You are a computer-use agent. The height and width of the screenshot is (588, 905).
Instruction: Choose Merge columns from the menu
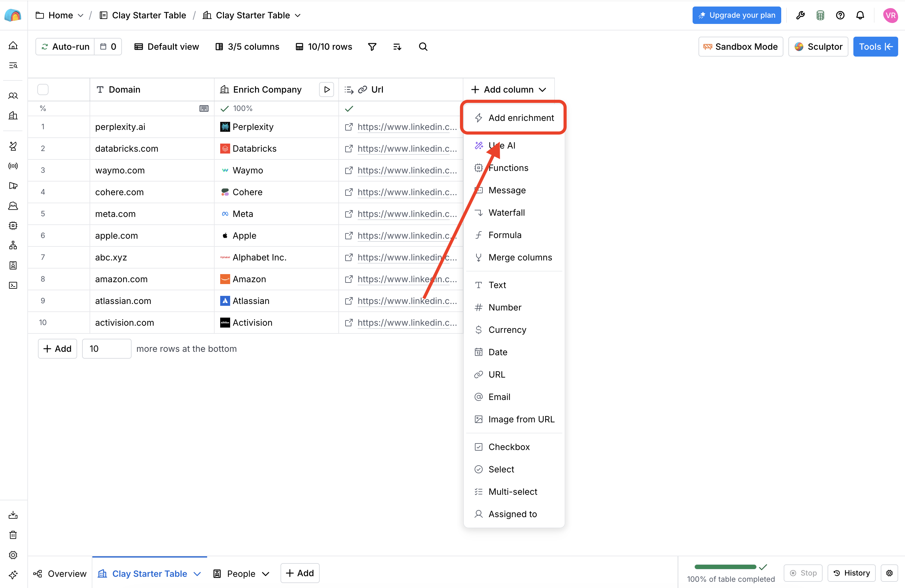(514, 257)
